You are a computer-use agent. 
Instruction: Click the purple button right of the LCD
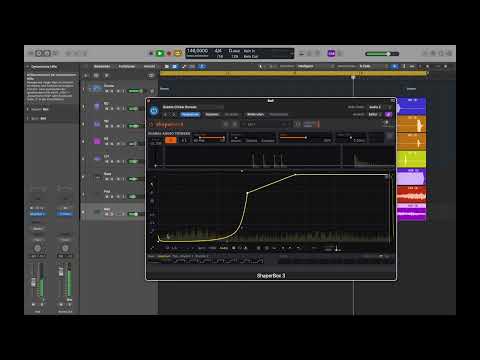(331, 53)
